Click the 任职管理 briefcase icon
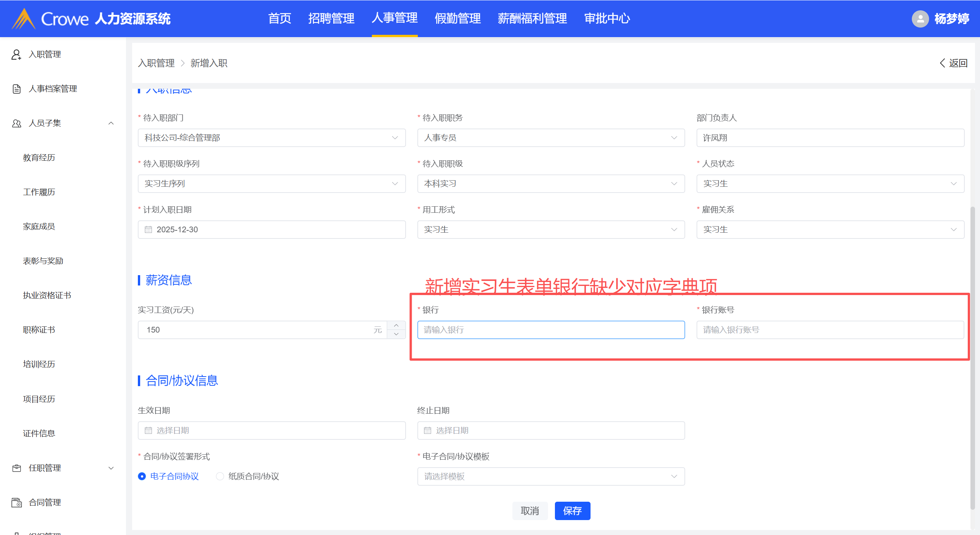980x535 pixels. 16,468
